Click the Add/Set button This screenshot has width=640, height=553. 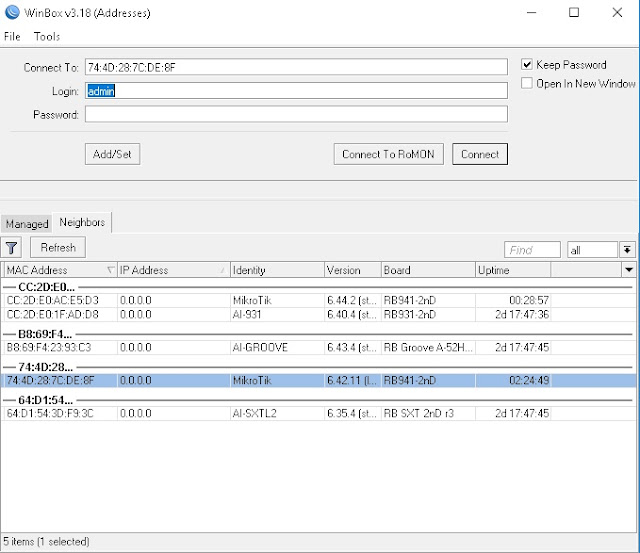(112, 154)
